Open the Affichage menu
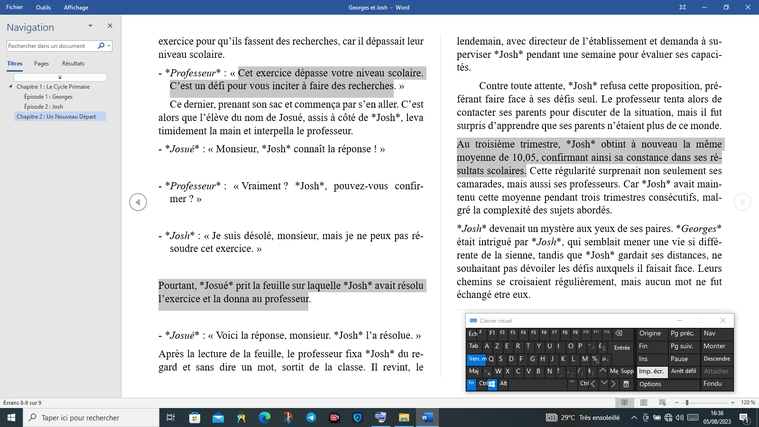The image size is (759, 427). coord(76,7)
